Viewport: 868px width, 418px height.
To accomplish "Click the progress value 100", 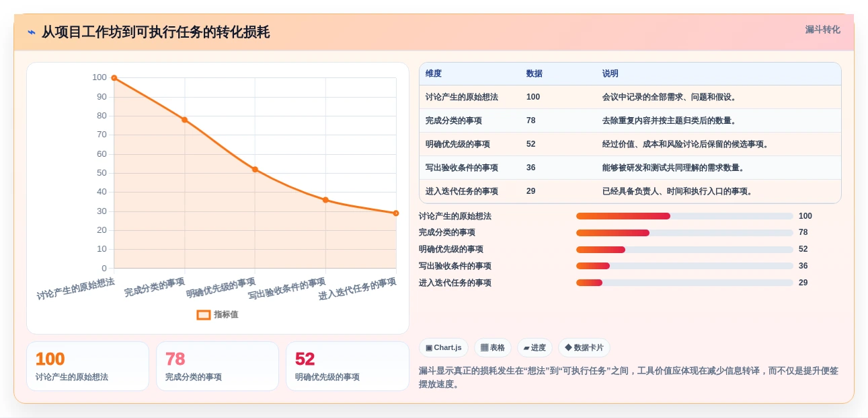I will click(x=805, y=216).
